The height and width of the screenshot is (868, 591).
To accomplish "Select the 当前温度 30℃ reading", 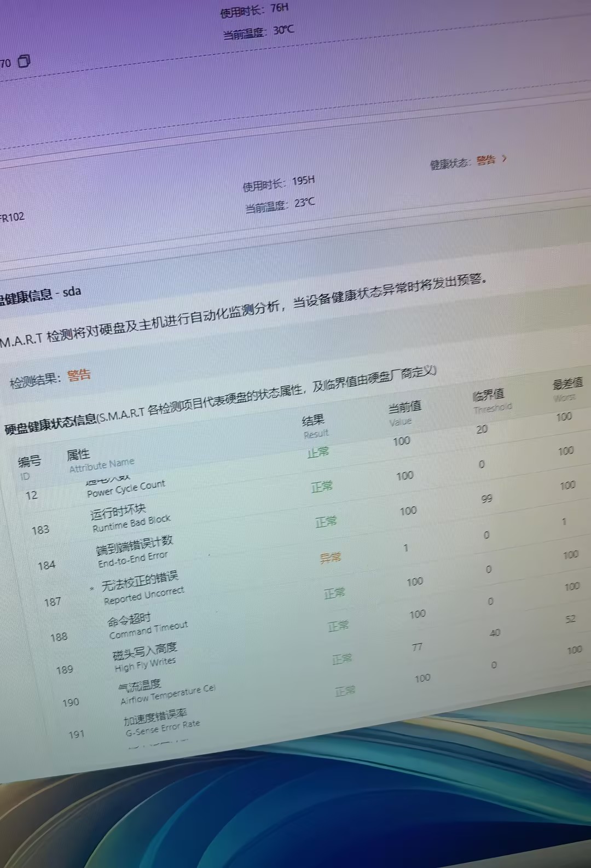I will (258, 32).
